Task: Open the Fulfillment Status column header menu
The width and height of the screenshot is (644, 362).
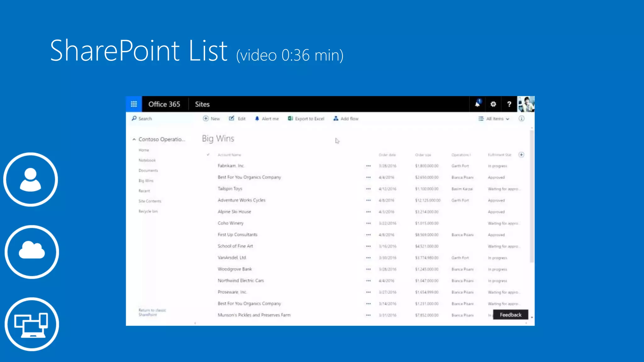Action: pos(499,155)
